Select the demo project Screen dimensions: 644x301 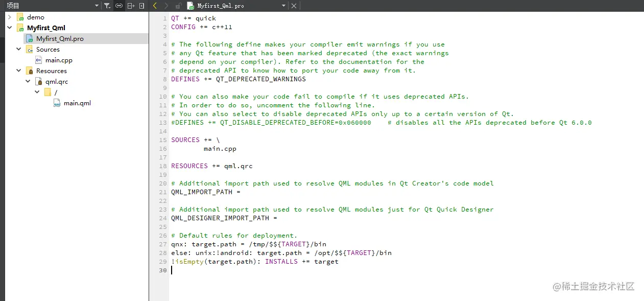(x=36, y=17)
